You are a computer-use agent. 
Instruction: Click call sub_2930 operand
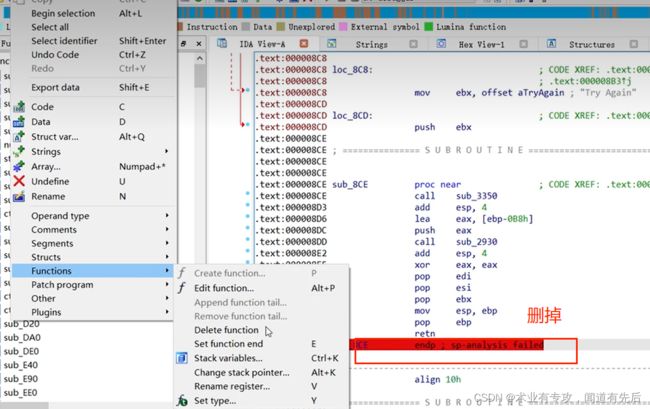coord(476,242)
